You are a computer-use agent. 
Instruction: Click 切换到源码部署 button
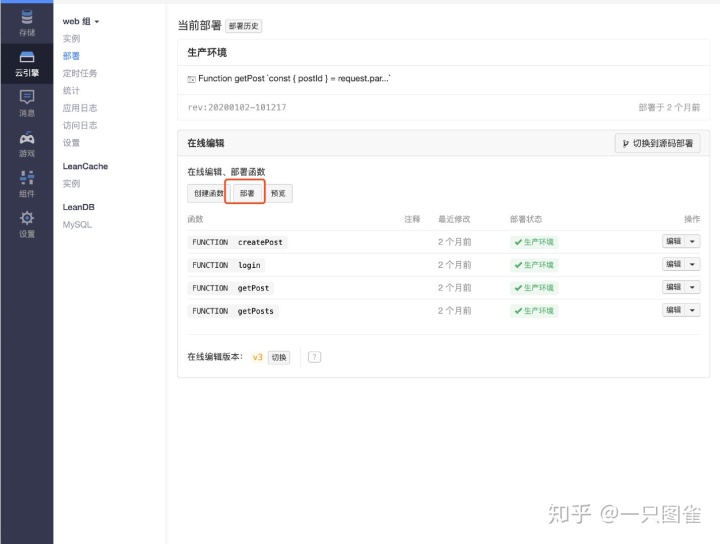(658, 143)
